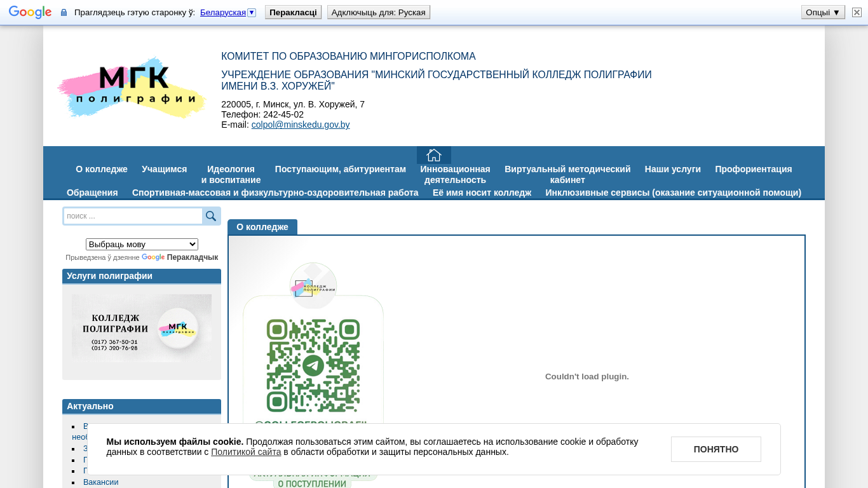Screen dimensions: 868x488
Task: Open the Поступающим, абитуриентам menu
Action: [340, 169]
